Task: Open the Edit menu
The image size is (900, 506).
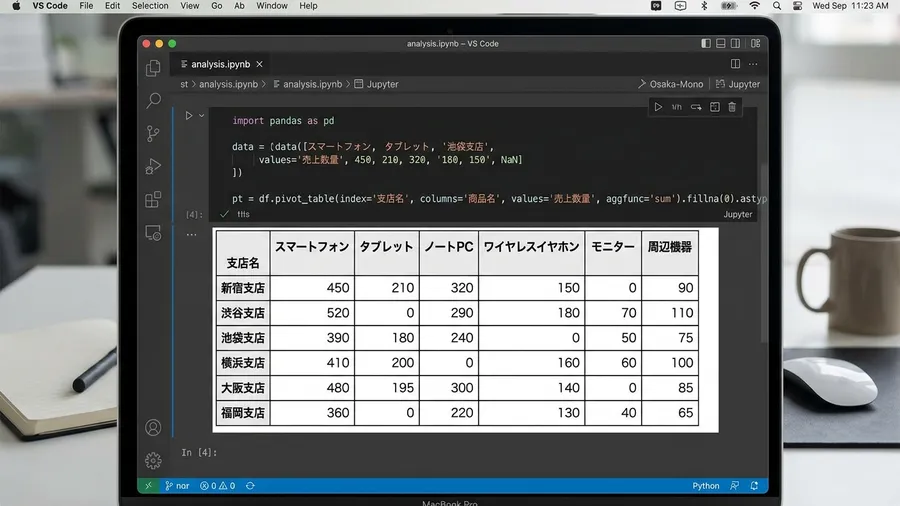Action: [112, 6]
